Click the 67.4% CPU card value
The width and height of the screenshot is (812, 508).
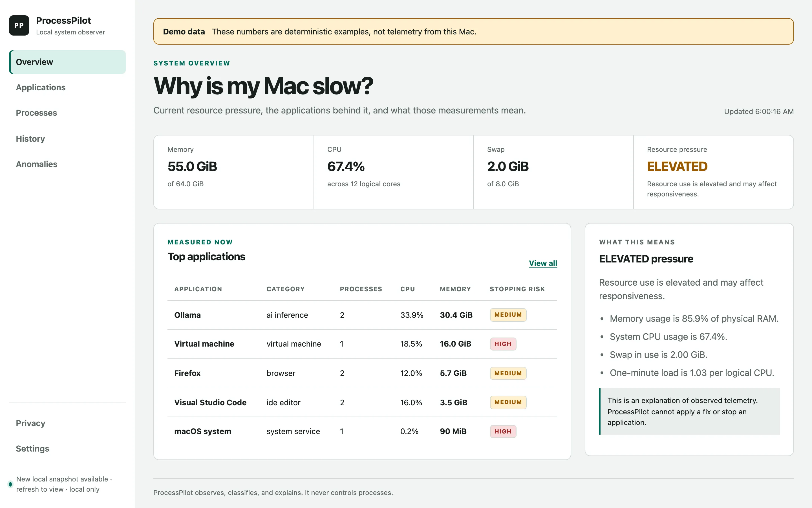(x=346, y=167)
